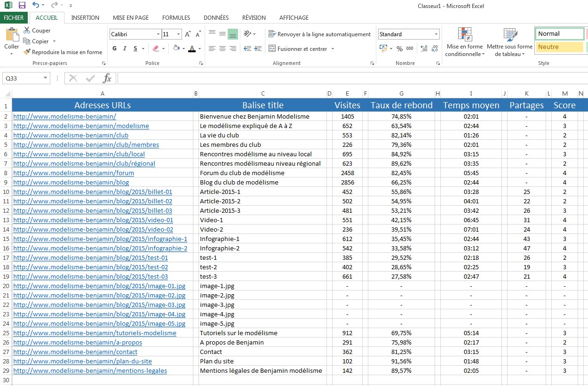
Task: Open the Standard number format dropdown
Action: click(x=436, y=34)
